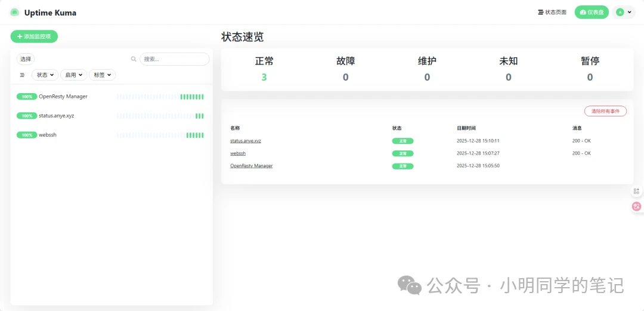This screenshot has height=311, width=644.
Task: Click status.anye.xyz heartbeat bar
Action: [x=160, y=116]
